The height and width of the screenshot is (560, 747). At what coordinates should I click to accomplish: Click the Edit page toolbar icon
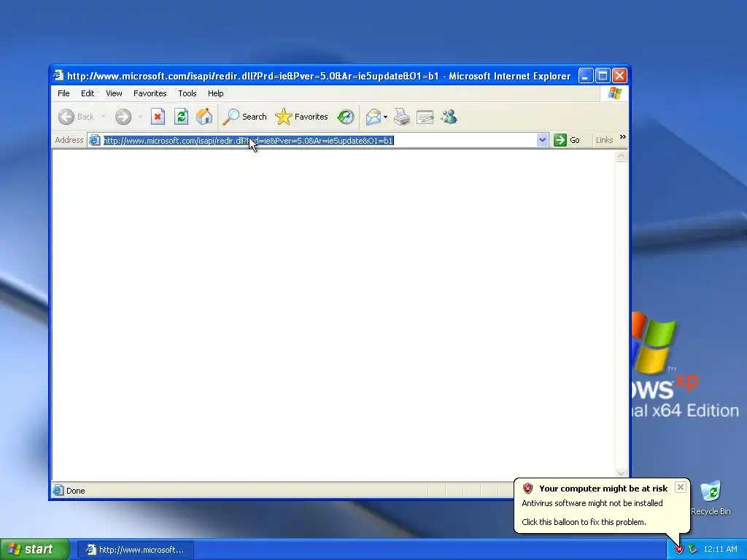click(425, 117)
